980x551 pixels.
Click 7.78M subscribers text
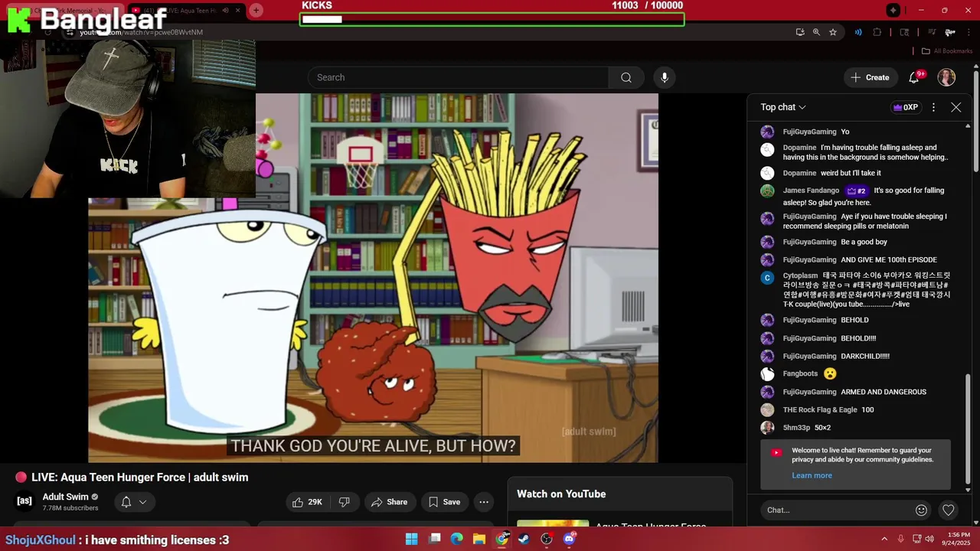click(70, 508)
